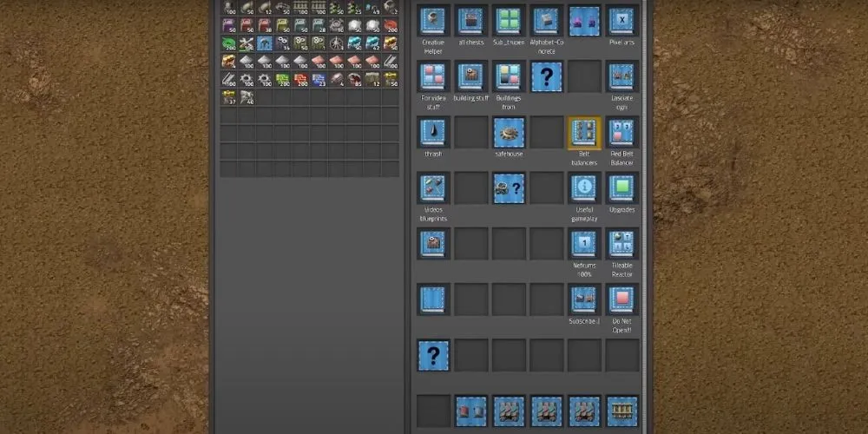
Task: Select the Sub_trupen blueprint book
Action: tap(508, 21)
